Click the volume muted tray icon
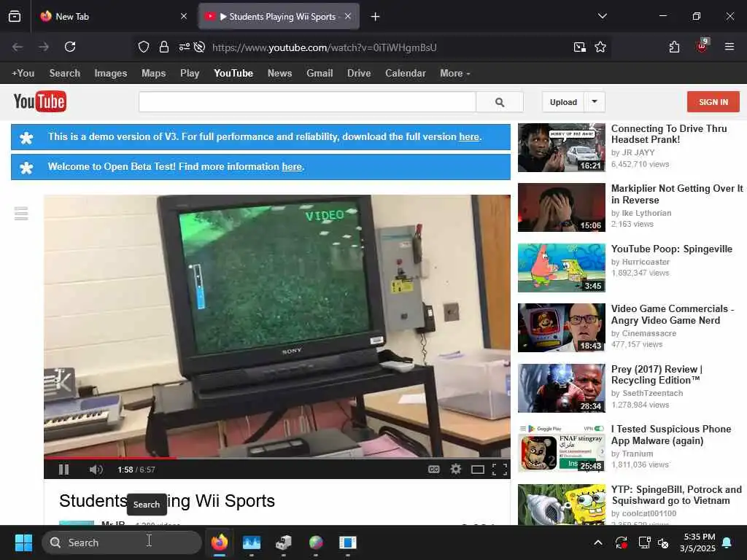The width and height of the screenshot is (747, 560). (663, 542)
